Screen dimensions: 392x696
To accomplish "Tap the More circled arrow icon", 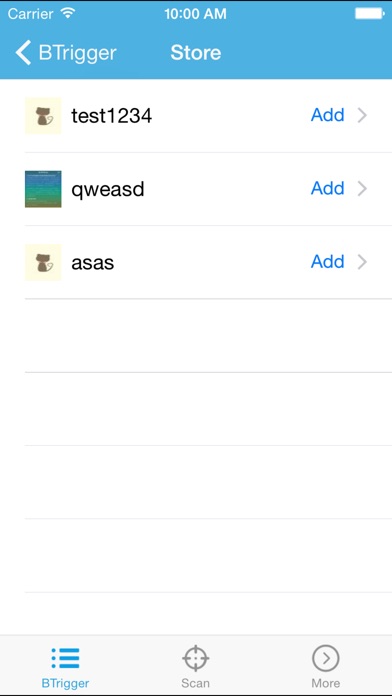I will pyautogui.click(x=326, y=658).
